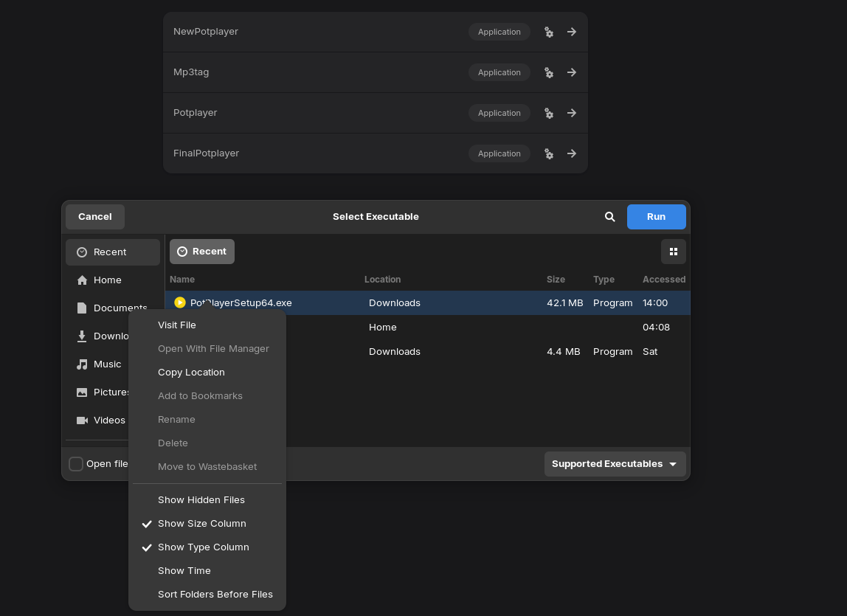
Task: Uncheck Show Size Column
Action: coord(207,524)
